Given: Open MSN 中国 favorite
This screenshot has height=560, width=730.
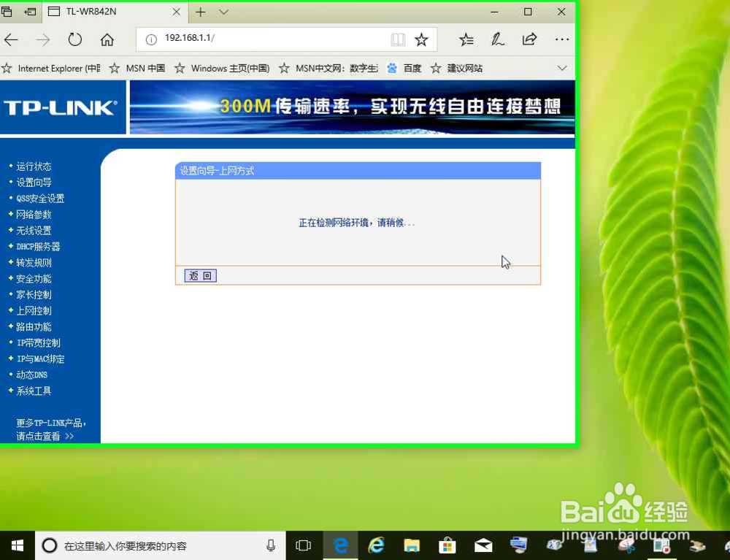Looking at the screenshot, I should click(x=137, y=69).
